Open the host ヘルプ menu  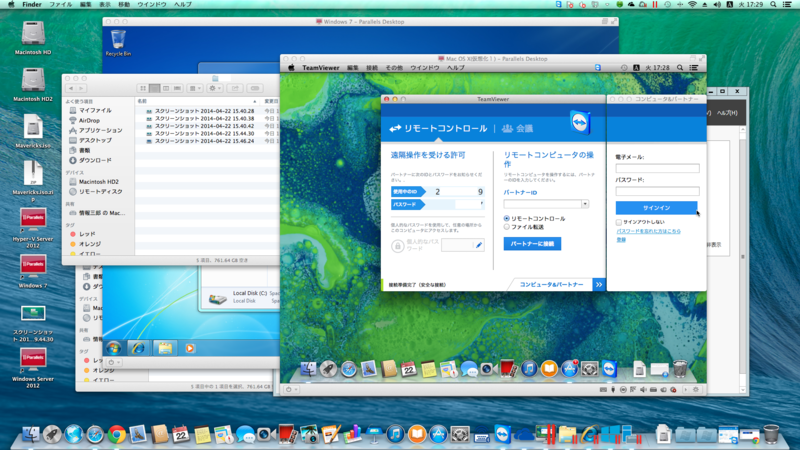click(x=183, y=4)
